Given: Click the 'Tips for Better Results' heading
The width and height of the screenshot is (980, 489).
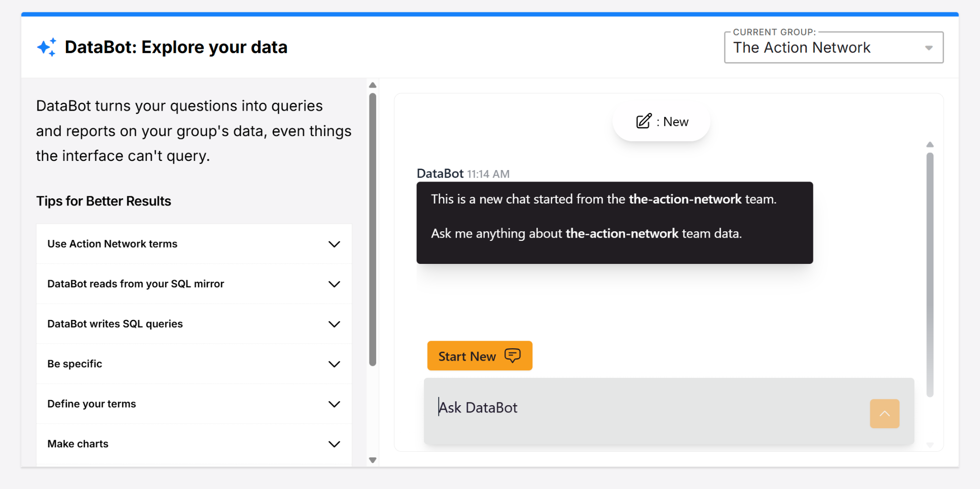Looking at the screenshot, I should (x=104, y=201).
